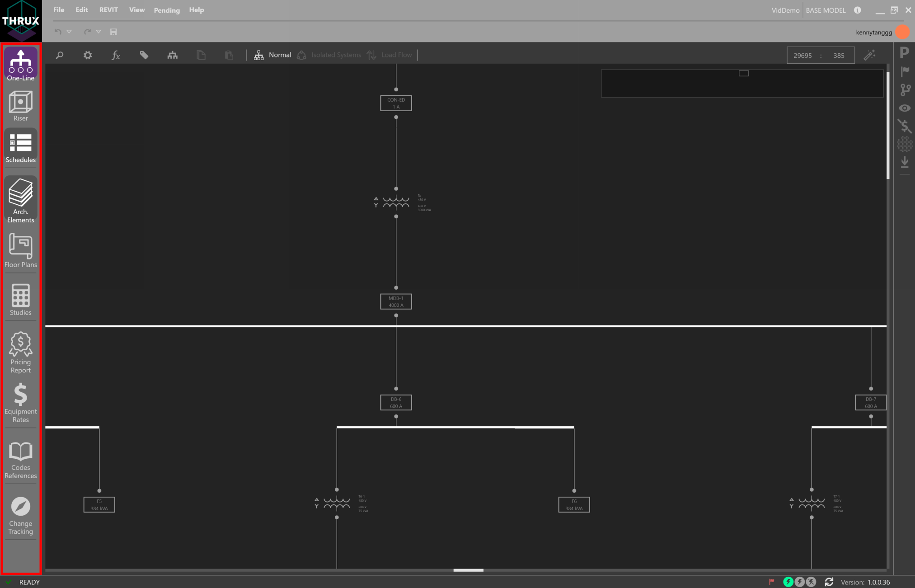Open the Pending menu
Image resolution: width=915 pixels, height=588 pixels.
click(166, 10)
